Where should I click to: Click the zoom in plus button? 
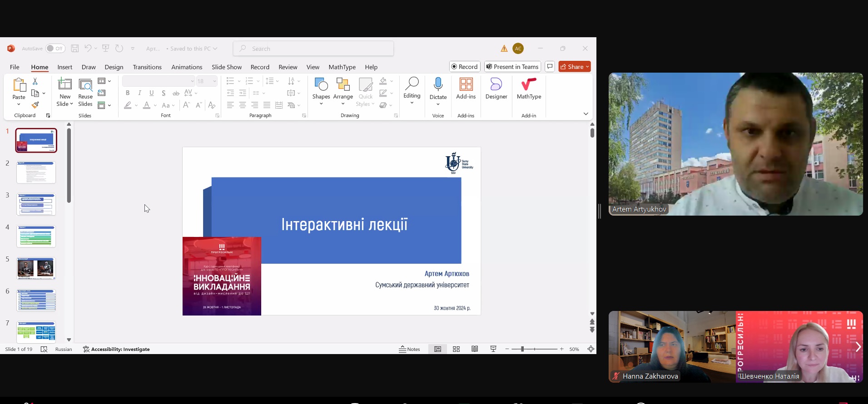[561, 349]
